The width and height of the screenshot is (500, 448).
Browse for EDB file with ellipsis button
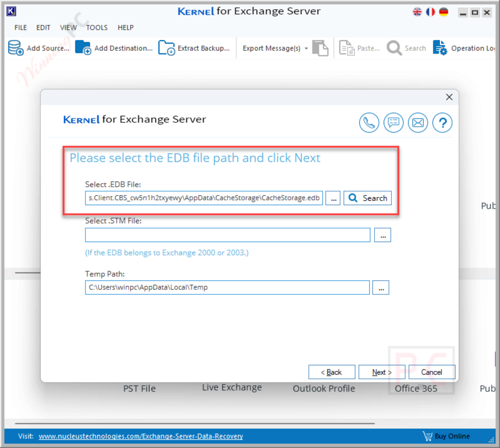(x=333, y=198)
